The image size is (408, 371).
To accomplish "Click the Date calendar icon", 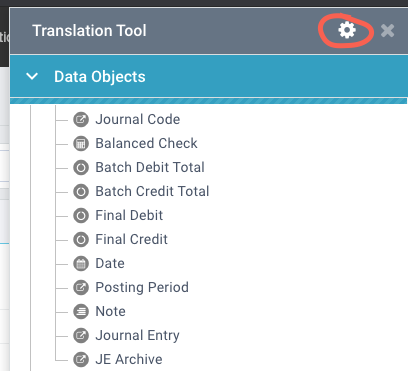I will (81, 263).
